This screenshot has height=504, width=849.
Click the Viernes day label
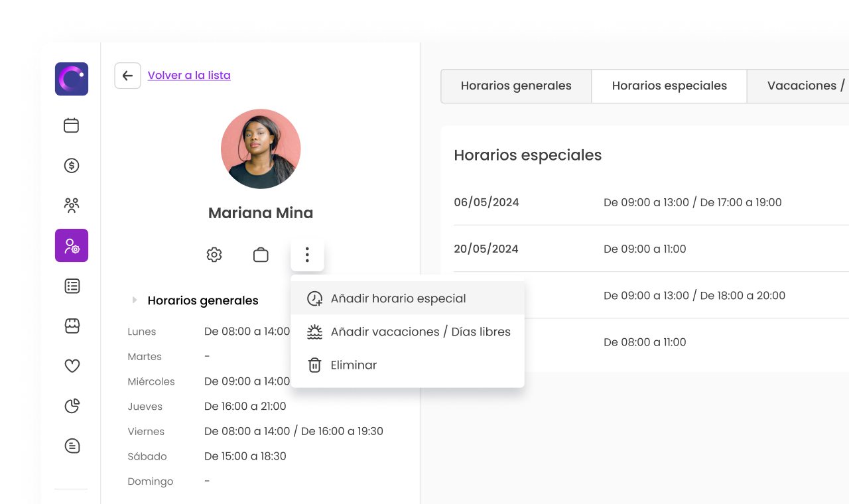click(146, 432)
